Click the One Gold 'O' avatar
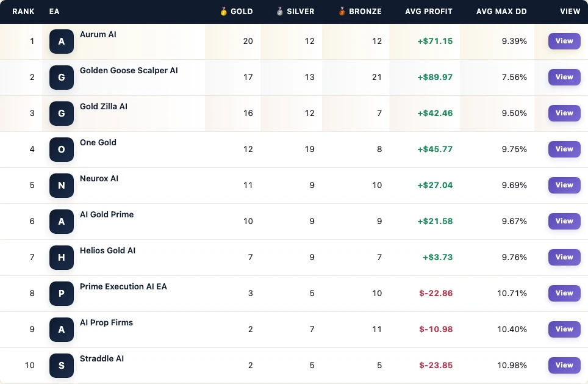Screen dimensions: 588x384 click(x=62, y=150)
